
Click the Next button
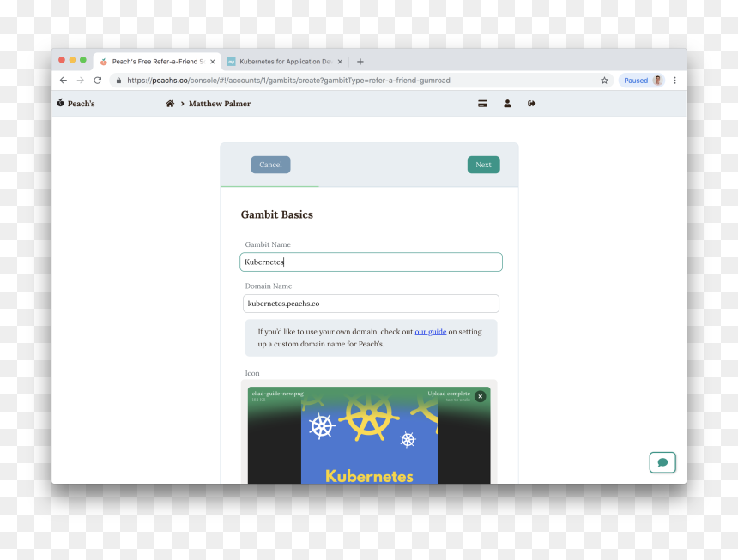(483, 165)
